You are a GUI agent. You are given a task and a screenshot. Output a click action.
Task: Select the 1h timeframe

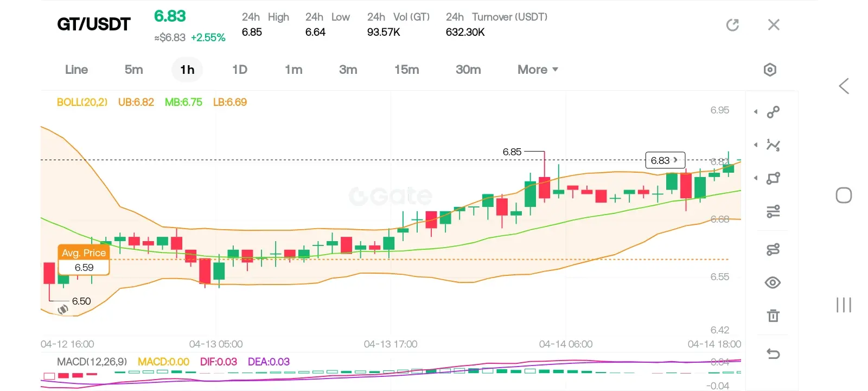pyautogui.click(x=187, y=70)
